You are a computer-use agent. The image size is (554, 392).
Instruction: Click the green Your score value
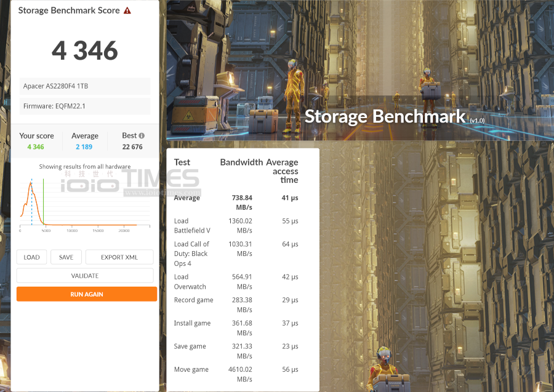click(36, 147)
